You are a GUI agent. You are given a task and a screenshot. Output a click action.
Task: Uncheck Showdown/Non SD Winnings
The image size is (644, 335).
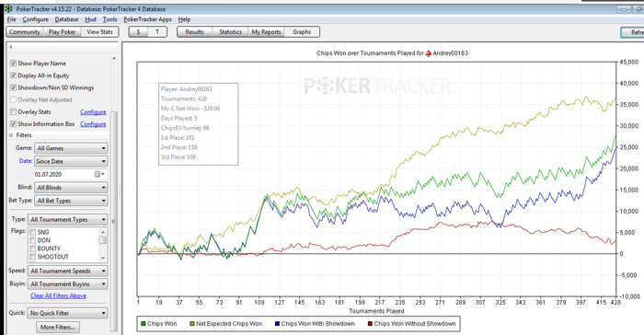pos(13,87)
